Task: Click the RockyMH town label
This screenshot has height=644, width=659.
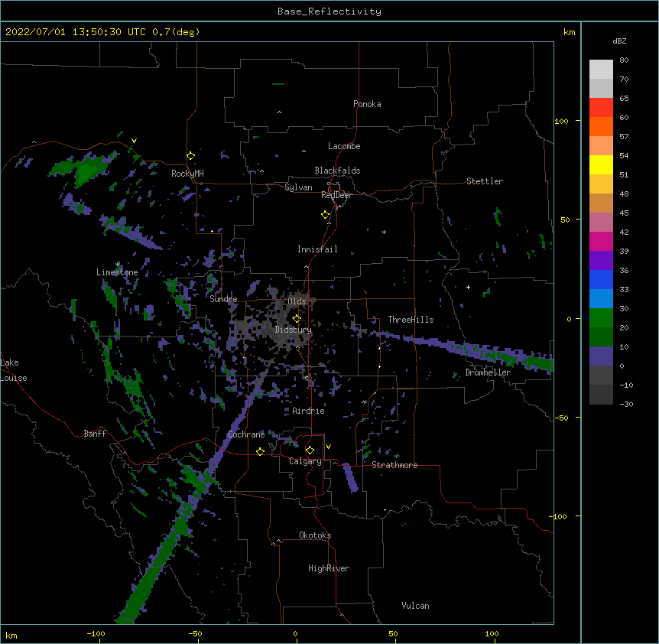Action: [x=187, y=174]
